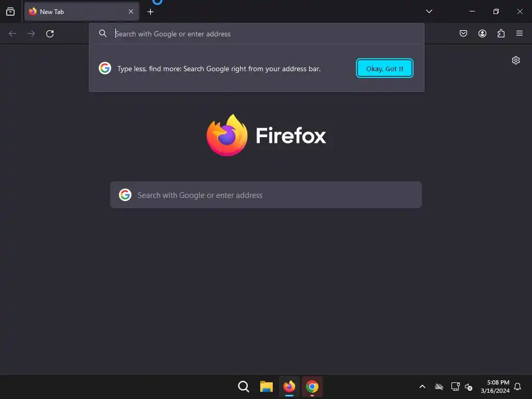Image resolution: width=532 pixels, height=399 pixels.
Task: Click the Okay, Got It button
Action: click(384, 68)
